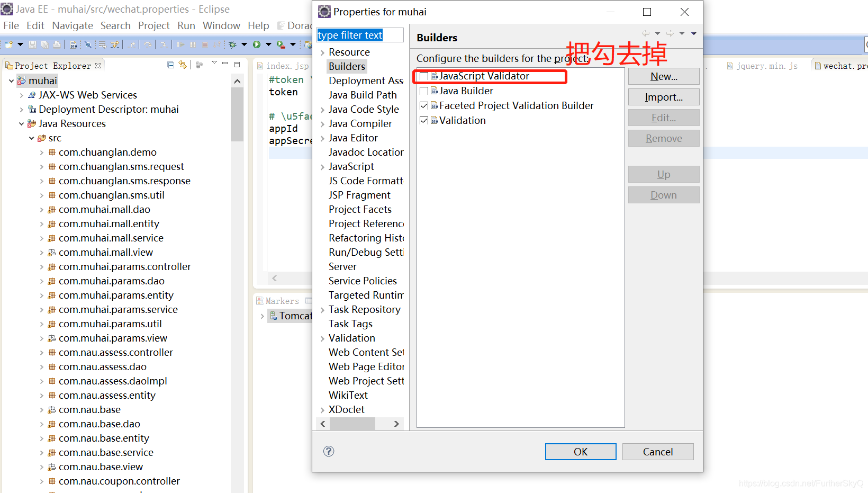Screen dimensions: 868x493
Task: Uncheck the JavaScript Validator builder
Action: click(424, 76)
